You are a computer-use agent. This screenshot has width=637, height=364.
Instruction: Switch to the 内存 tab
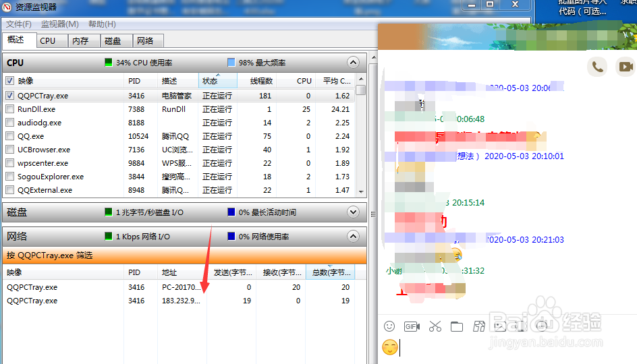[x=84, y=40]
